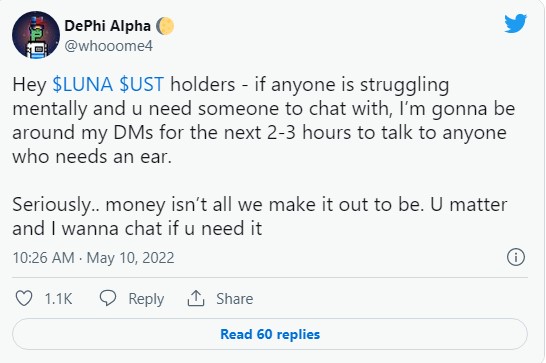Click the reply speech bubble icon
This screenshot has height=363, width=546.
click(108, 298)
